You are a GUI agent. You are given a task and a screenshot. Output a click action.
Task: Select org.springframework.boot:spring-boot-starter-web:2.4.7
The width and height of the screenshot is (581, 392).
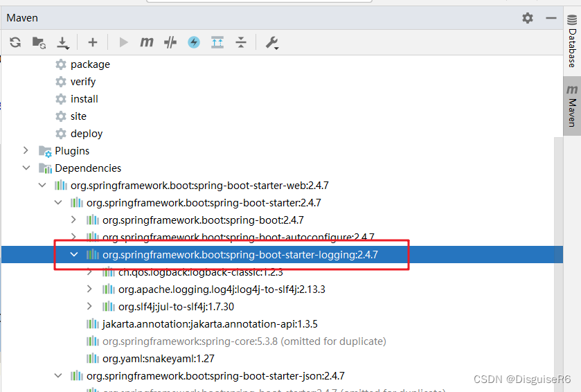coord(199,185)
